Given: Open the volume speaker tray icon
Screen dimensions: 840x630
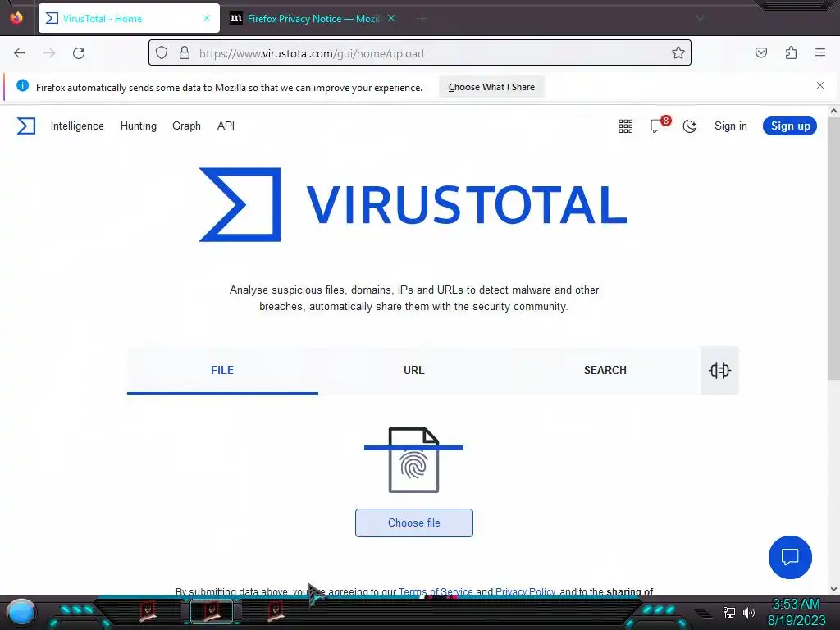Looking at the screenshot, I should click(749, 612).
